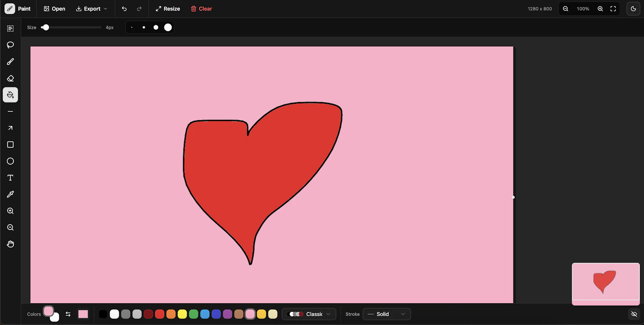Select the Ellipse shape tool
This screenshot has height=325, width=644.
coord(10,161)
